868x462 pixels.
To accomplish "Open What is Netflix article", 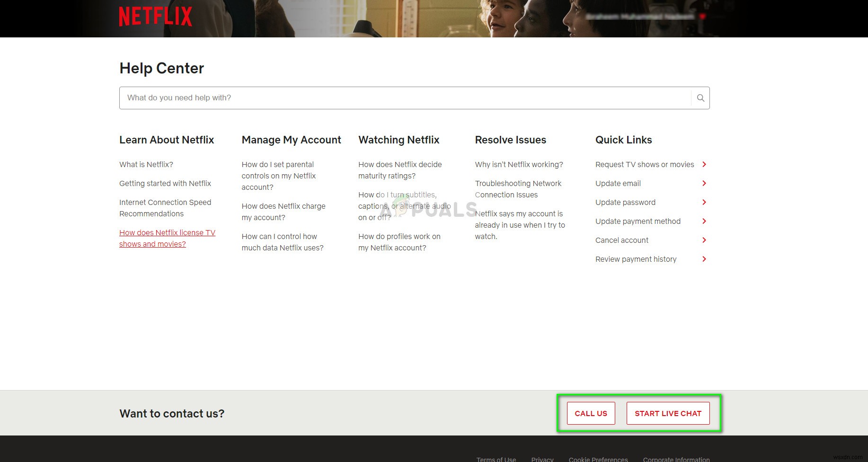I will [146, 164].
